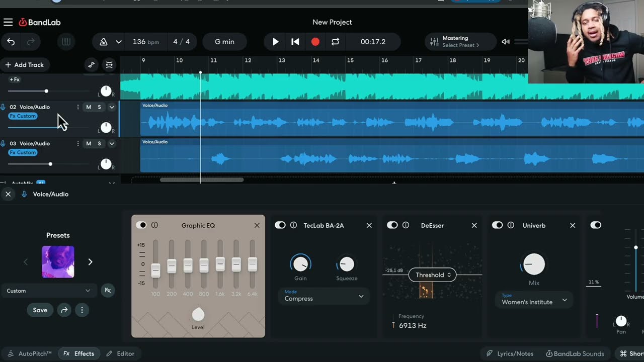Click the 00:17.2 time display
Viewport: 644px width, 362px height.
(x=373, y=42)
